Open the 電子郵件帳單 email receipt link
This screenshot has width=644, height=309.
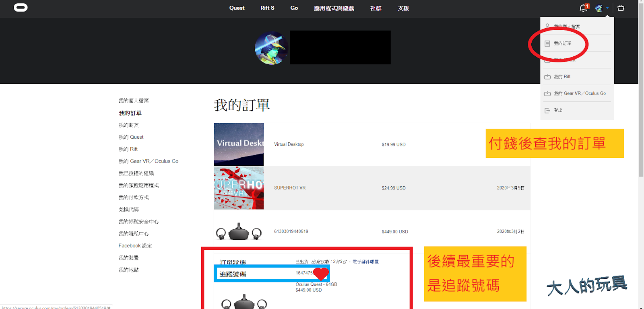click(x=365, y=262)
